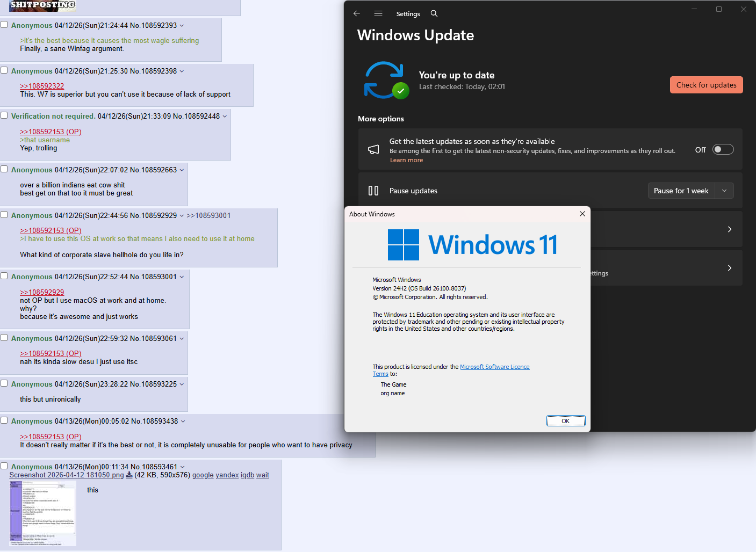
Task: Open the post menu arrow for No.108592663
Action: (x=182, y=170)
